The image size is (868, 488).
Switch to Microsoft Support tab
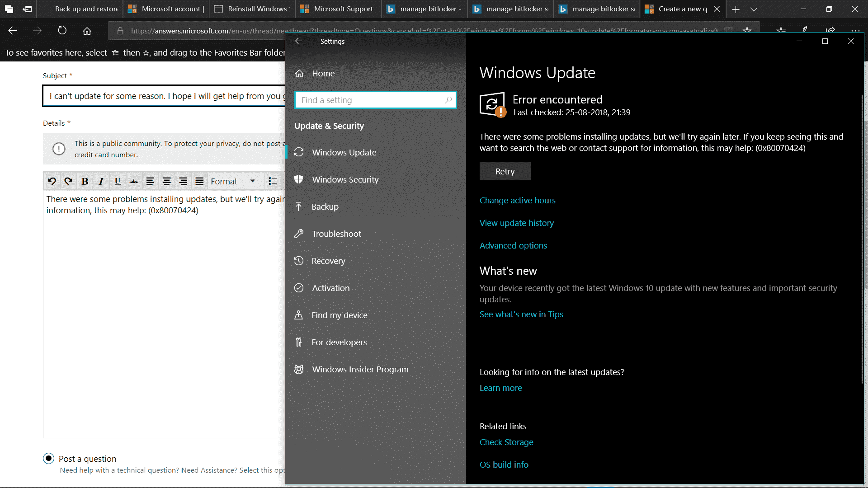click(338, 9)
